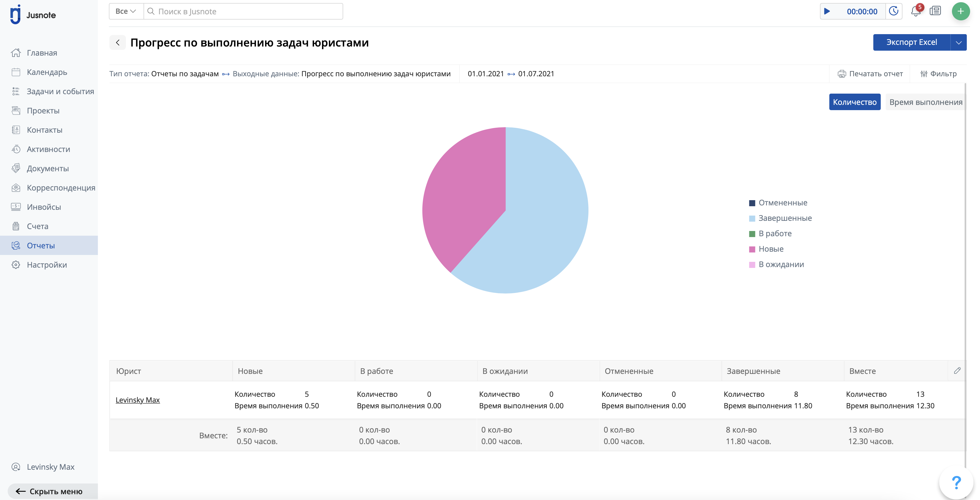Expand the Все search scope dropdown

click(126, 11)
